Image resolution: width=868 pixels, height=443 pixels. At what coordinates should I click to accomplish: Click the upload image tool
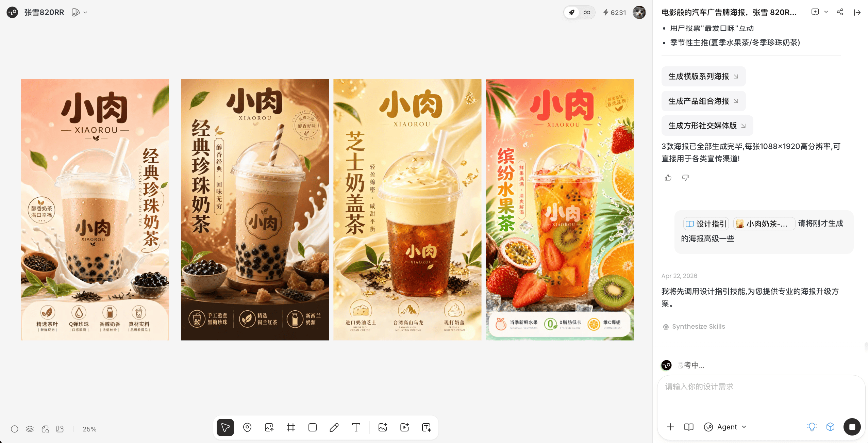[269, 428]
